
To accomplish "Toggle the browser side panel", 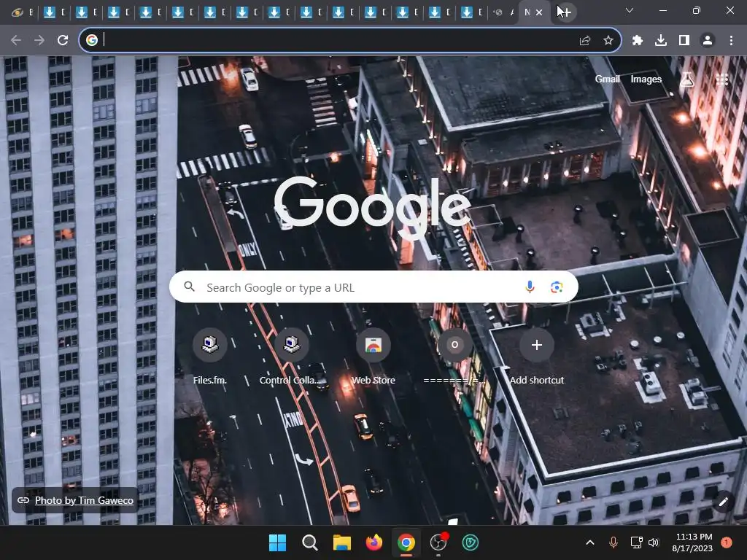I will tap(684, 41).
